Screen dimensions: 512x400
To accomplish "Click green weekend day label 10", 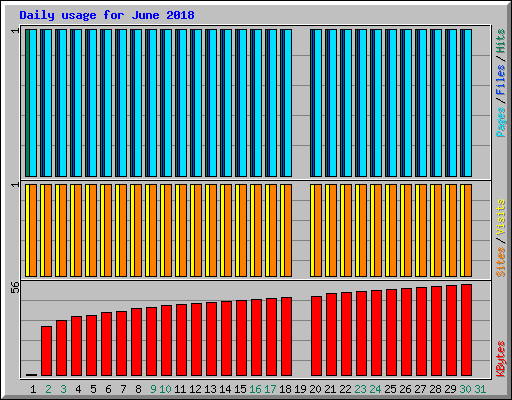I will tap(165, 389).
